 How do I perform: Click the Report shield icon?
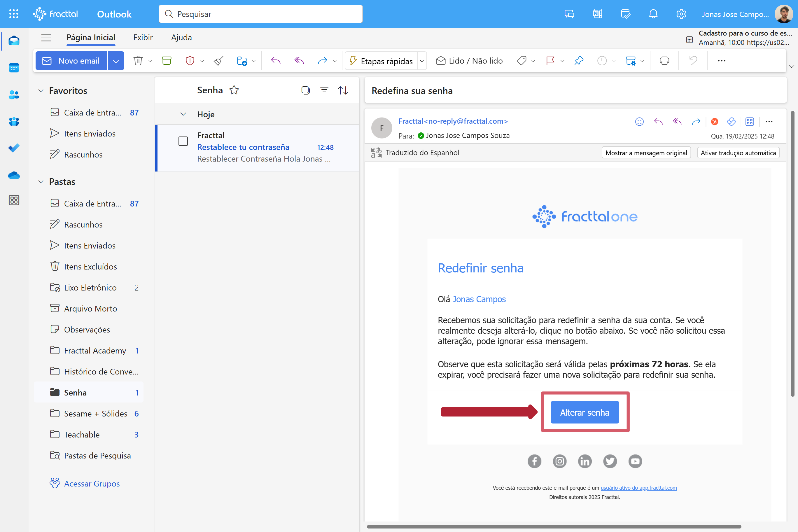pos(190,61)
